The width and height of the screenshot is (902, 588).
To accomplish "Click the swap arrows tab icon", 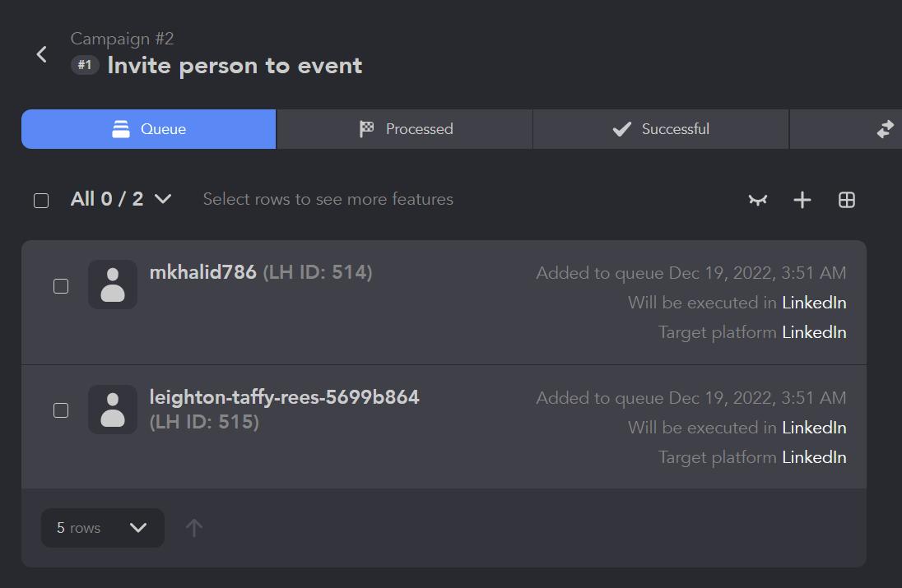I will pyautogui.click(x=886, y=129).
